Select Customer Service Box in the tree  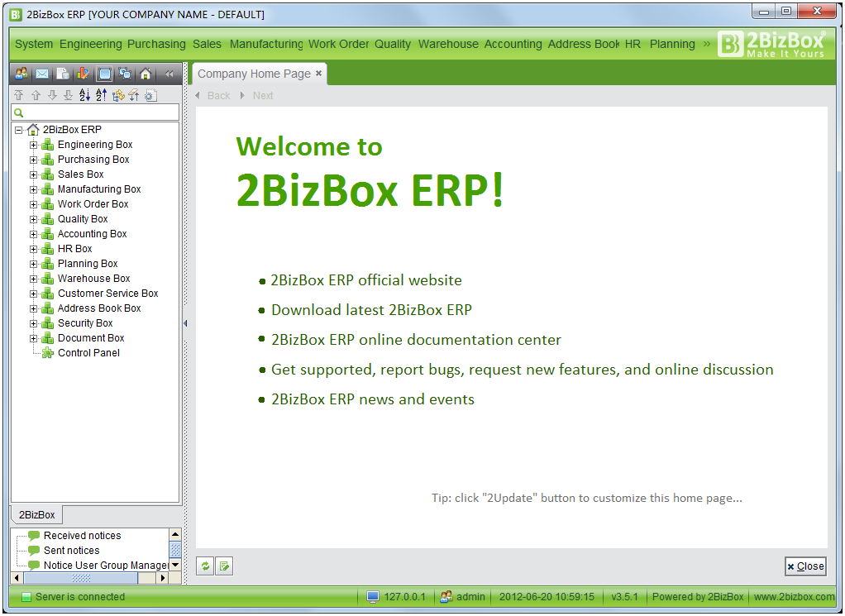pos(107,294)
